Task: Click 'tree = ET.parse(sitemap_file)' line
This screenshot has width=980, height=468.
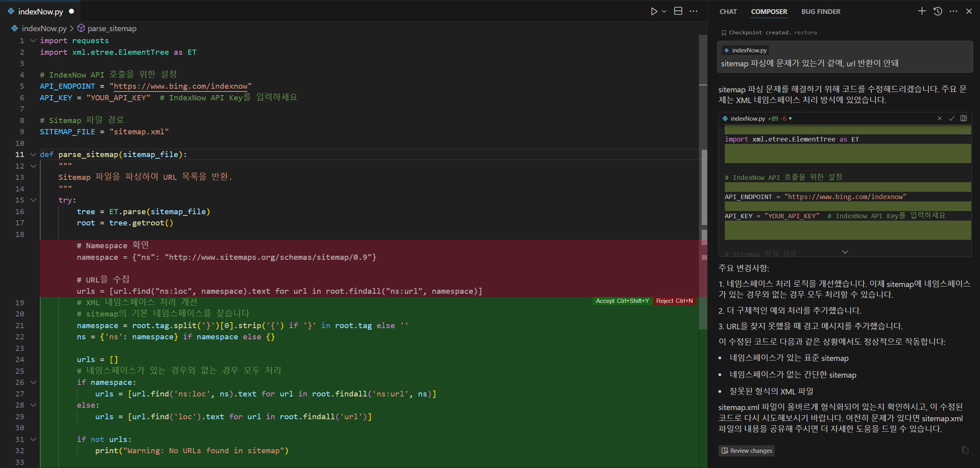Action: point(143,212)
